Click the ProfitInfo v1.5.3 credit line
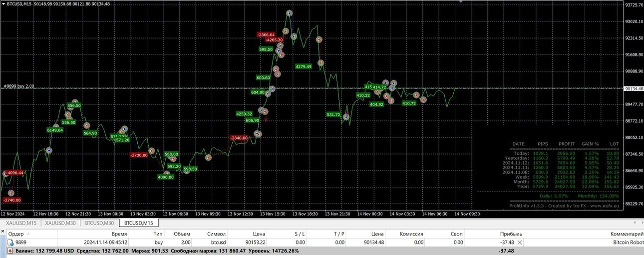The width and height of the screenshot is (644, 258). pyautogui.click(x=564, y=205)
